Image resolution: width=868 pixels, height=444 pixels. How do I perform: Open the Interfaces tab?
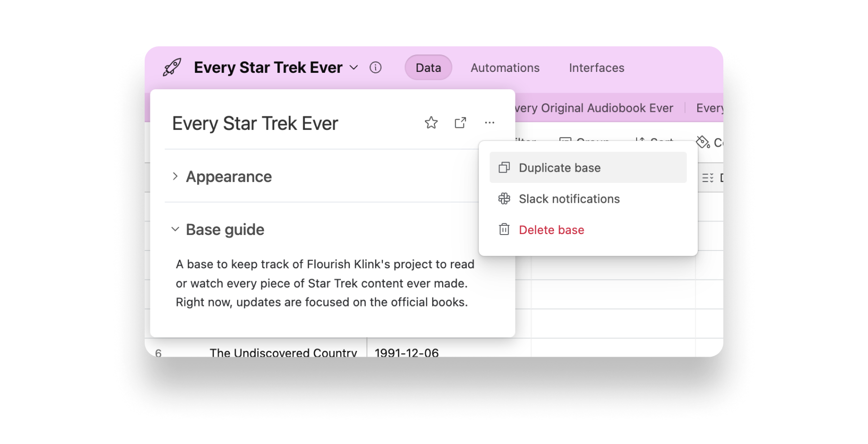(x=597, y=68)
